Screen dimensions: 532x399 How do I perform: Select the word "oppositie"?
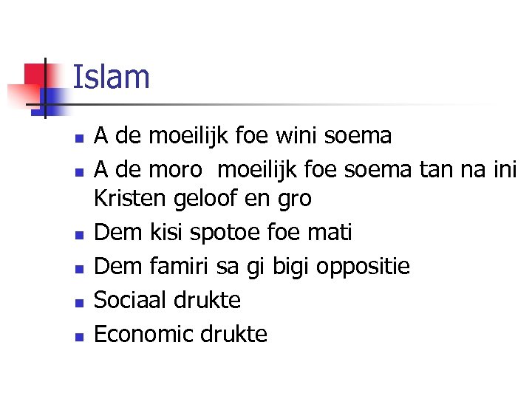point(363,267)
